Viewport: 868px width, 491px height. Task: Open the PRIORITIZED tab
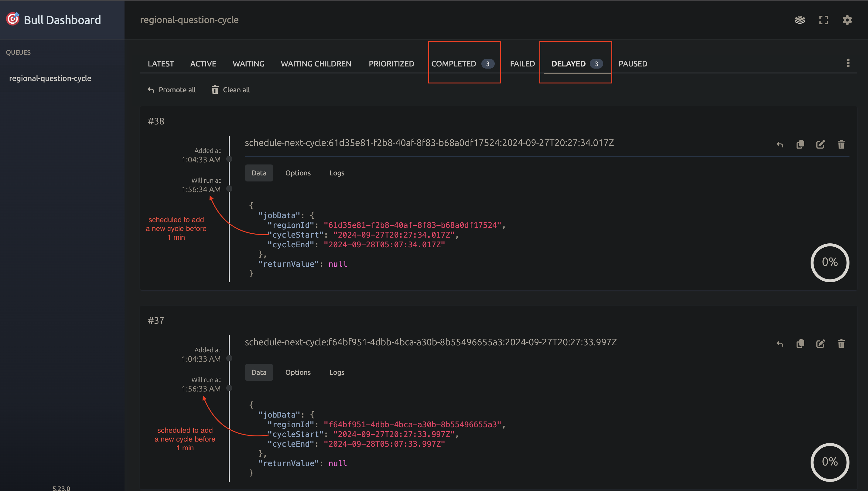[x=391, y=64]
